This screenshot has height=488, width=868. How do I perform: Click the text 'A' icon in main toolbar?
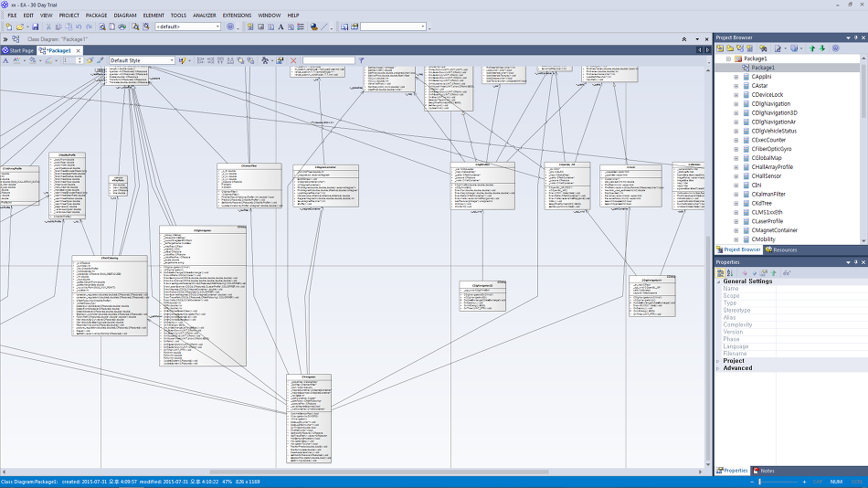pos(281,27)
